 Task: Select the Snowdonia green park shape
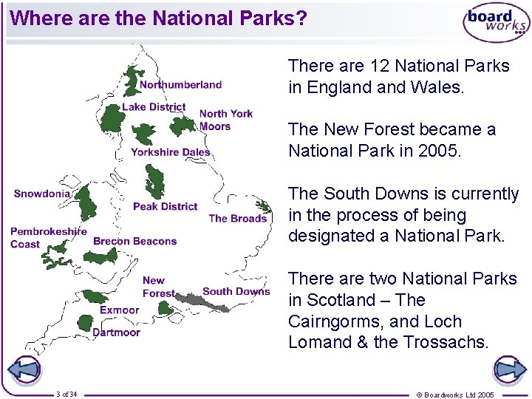86,203
